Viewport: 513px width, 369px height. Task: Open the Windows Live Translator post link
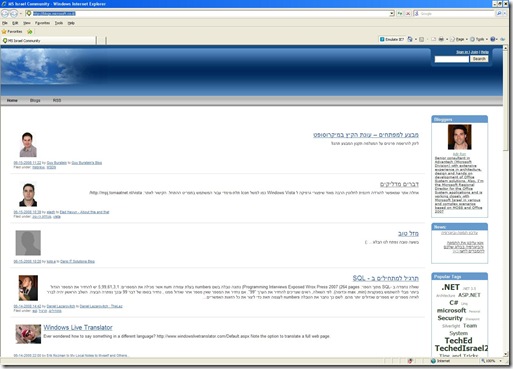78,327
